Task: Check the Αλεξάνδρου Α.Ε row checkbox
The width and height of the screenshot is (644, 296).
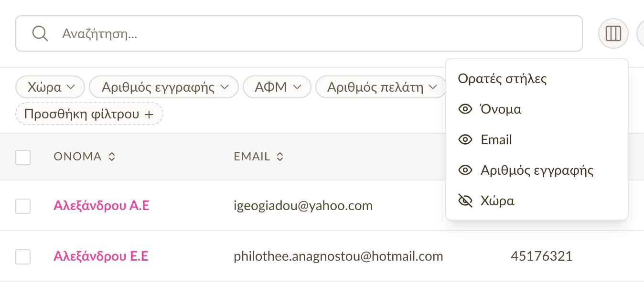Action: 23,206
